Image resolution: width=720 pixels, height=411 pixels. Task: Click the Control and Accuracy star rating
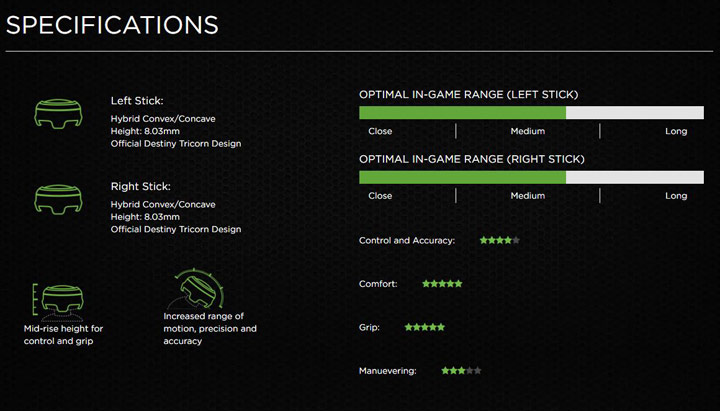click(499, 240)
